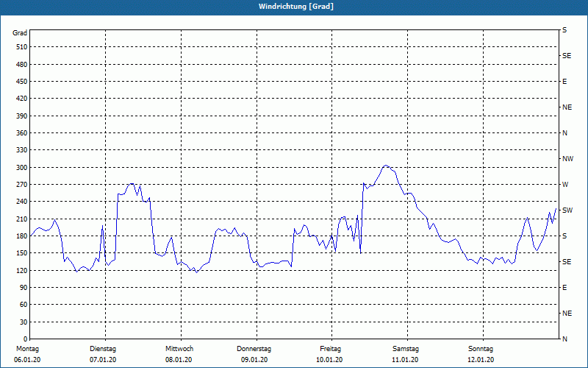Image resolution: width=588 pixels, height=368 pixels.
Task: Pick the date label 12.01.20
Action: (x=481, y=360)
